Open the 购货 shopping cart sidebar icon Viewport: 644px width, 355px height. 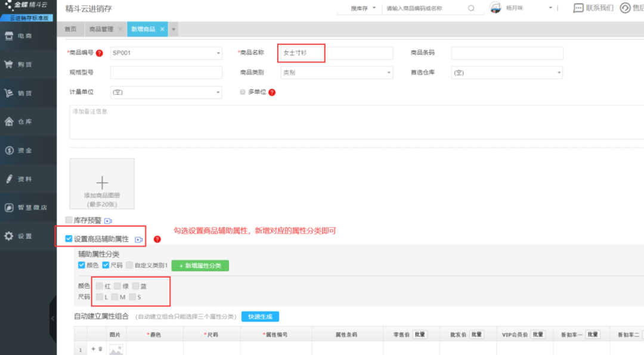coord(9,64)
